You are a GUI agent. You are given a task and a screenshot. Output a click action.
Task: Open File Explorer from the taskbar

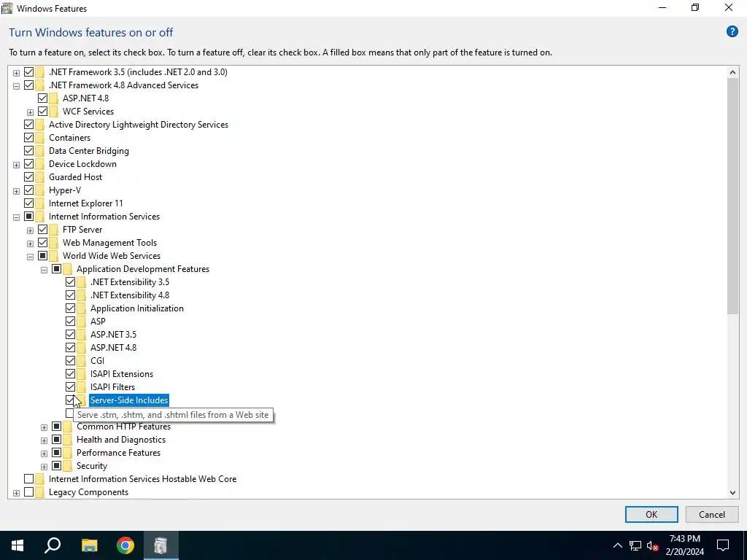(x=89, y=545)
